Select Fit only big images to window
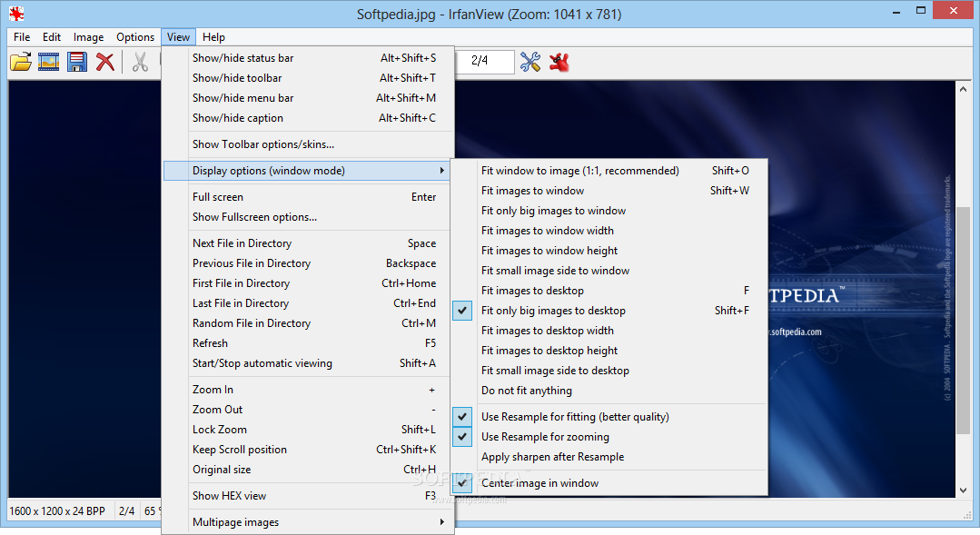980x535 pixels. [x=609, y=211]
